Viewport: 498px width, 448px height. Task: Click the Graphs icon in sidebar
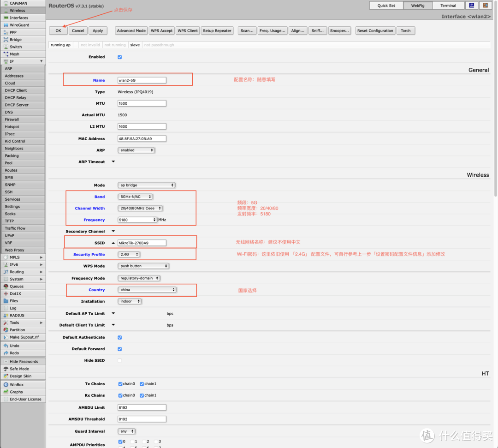click(6, 392)
